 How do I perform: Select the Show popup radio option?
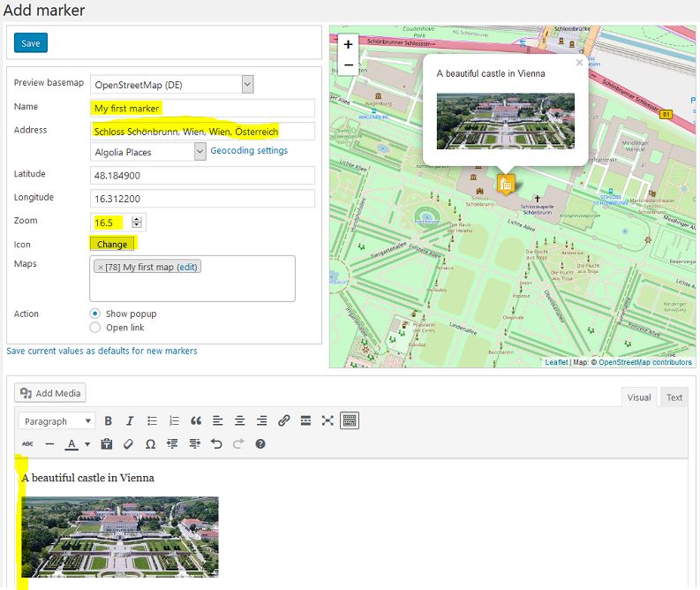[94, 314]
